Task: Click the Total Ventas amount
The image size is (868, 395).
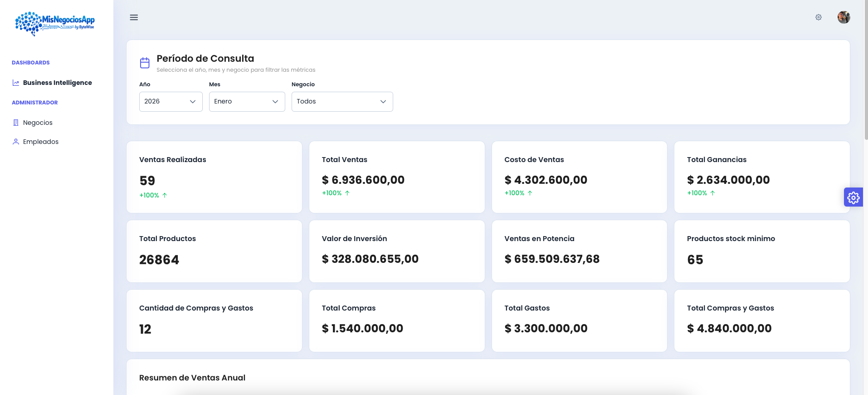Action: click(363, 180)
